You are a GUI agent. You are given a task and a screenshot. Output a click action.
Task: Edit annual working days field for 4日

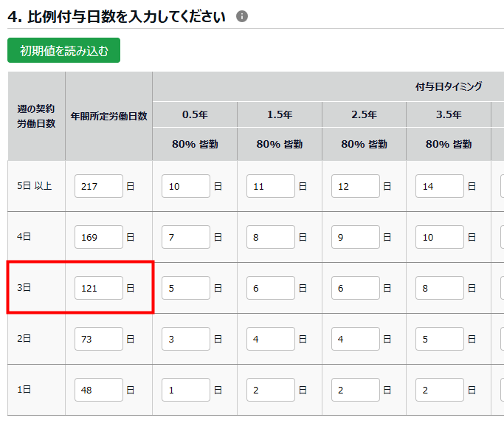(99, 237)
